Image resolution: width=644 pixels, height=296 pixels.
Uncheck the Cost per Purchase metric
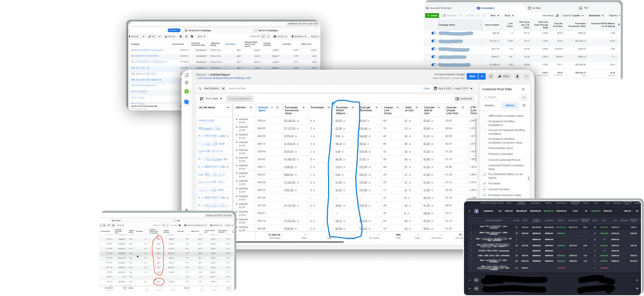(484, 189)
